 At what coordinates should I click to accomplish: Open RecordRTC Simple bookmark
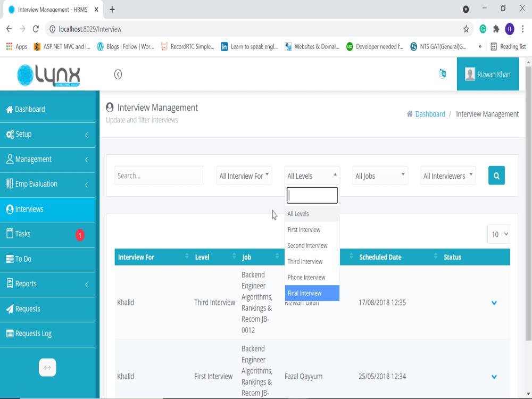pyautogui.click(x=188, y=46)
